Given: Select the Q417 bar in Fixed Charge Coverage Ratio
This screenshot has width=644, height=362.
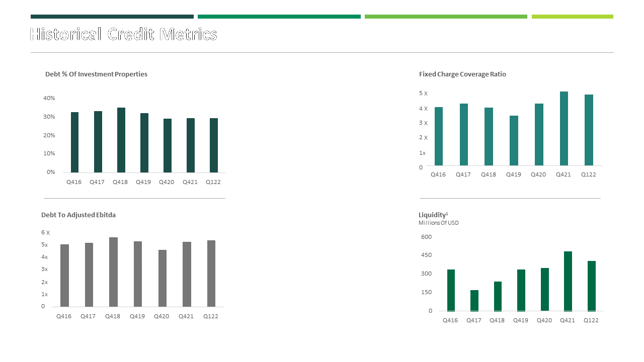Looking at the screenshot, I should (x=464, y=135).
